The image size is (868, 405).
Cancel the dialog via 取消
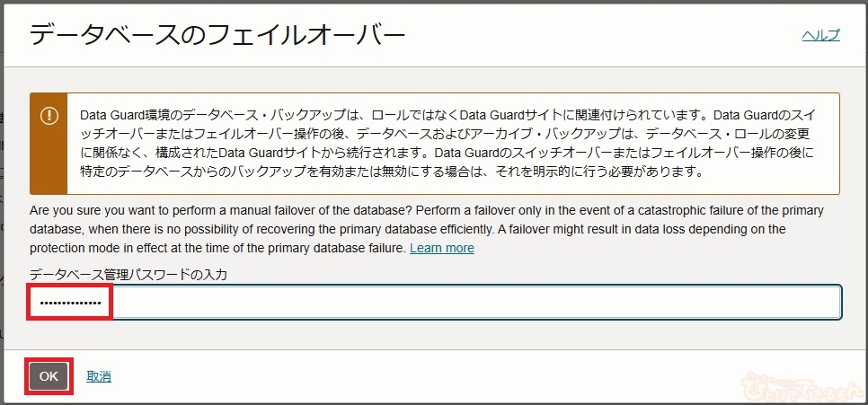99,377
